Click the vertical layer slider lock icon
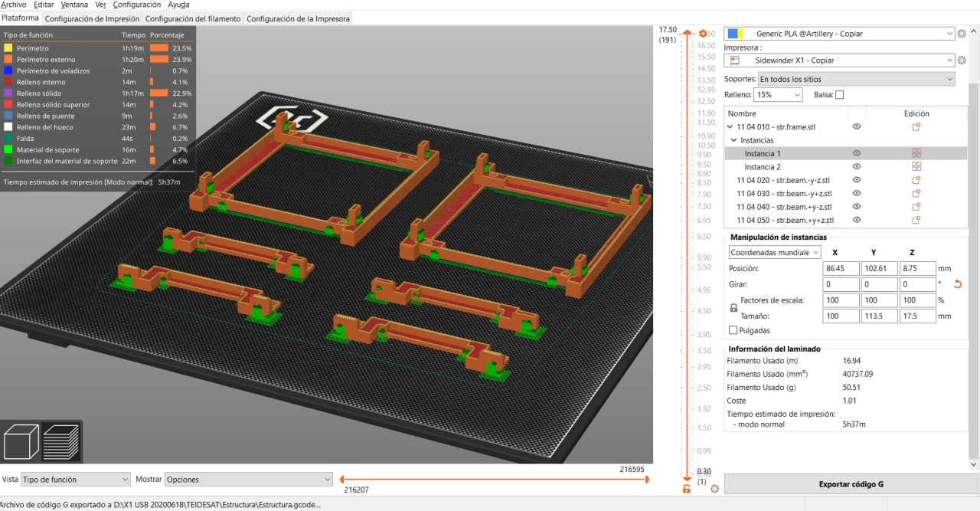 [686, 489]
